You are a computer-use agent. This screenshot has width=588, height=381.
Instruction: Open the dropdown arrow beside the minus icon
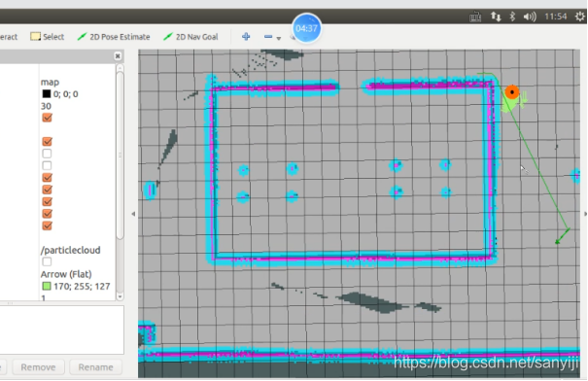[279, 38]
